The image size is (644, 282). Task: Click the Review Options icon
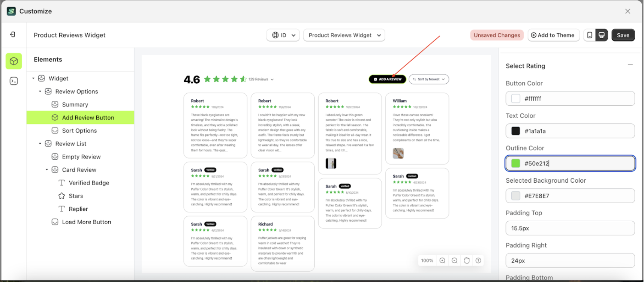pos(48,91)
